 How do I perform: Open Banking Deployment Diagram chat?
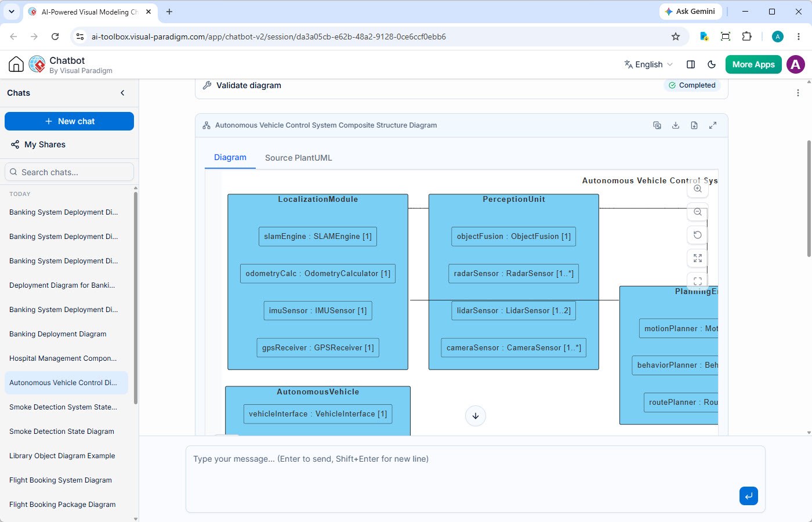[66, 334]
